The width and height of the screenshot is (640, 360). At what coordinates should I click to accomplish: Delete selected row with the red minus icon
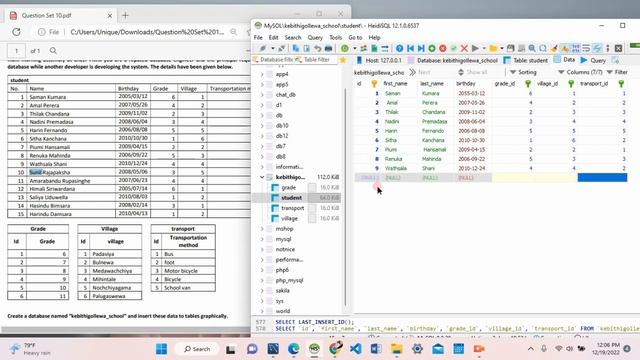[x=442, y=49]
